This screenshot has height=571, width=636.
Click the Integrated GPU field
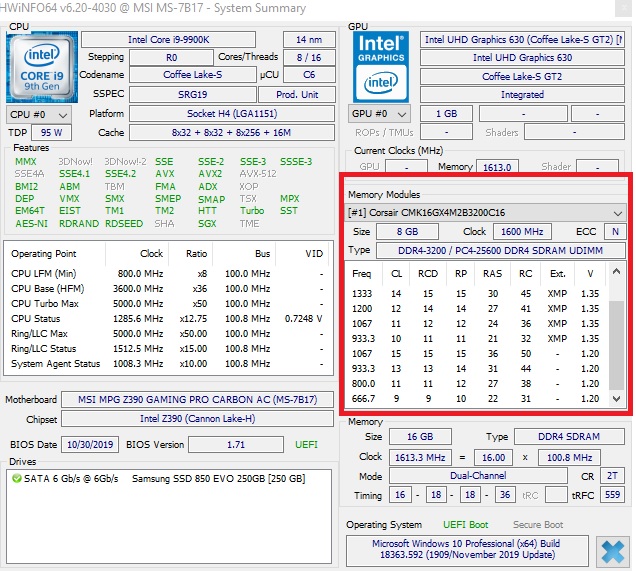522,94
